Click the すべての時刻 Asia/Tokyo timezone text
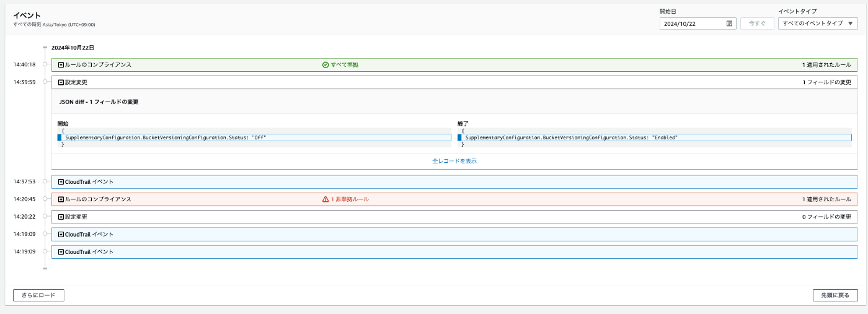 click(54, 25)
